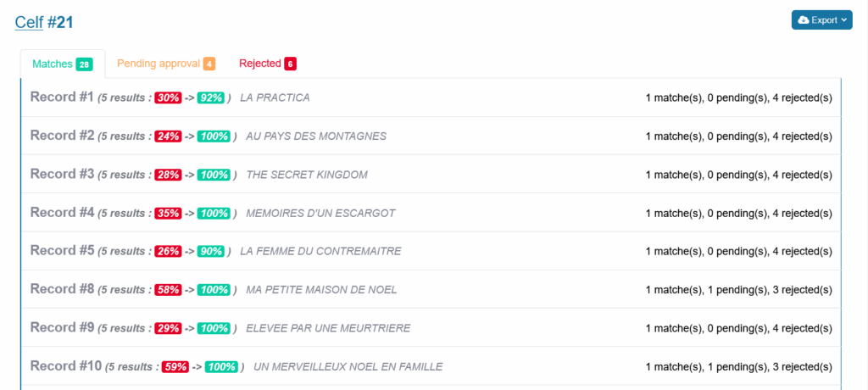Click the Celf link in heading
The width and height of the screenshot is (868, 390).
coord(29,22)
